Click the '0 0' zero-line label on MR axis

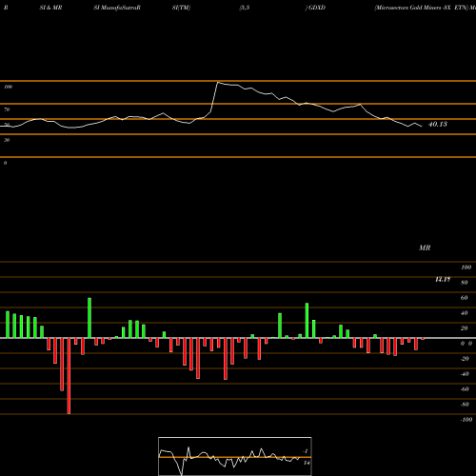click(466, 344)
